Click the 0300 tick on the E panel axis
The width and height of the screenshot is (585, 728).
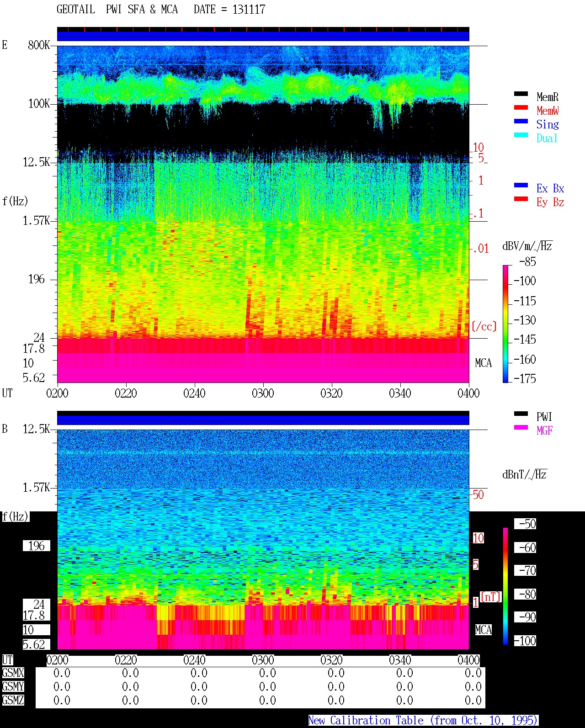click(263, 393)
